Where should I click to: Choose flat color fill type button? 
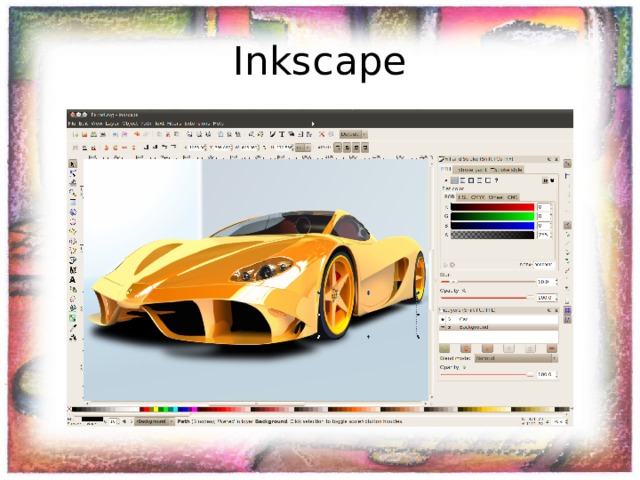(x=454, y=180)
